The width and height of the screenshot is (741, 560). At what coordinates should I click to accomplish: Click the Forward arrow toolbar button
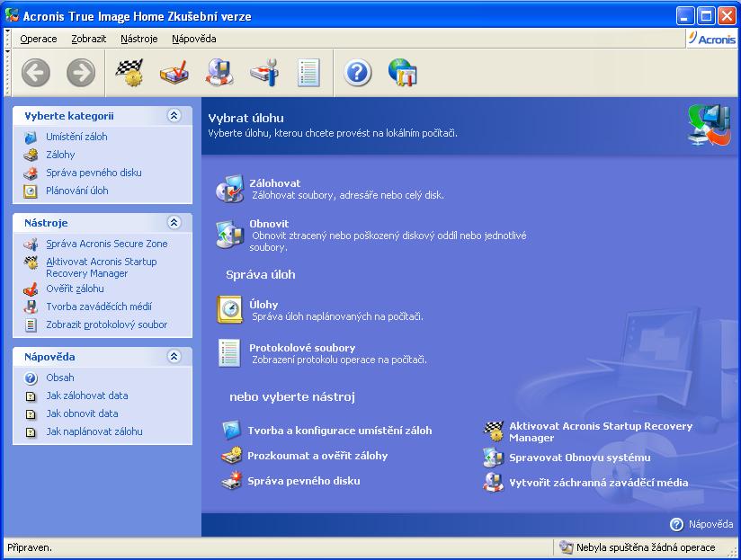81,73
